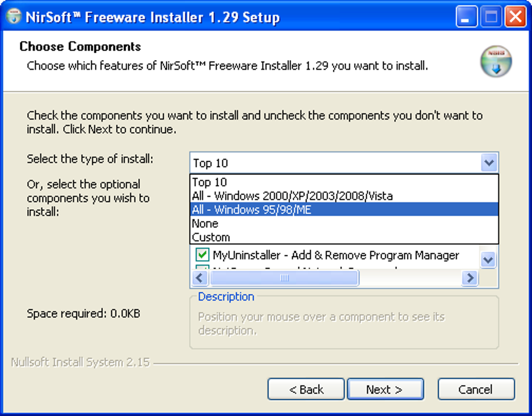This screenshot has width=532, height=416.
Task: Click the horizontal scrollbar thumb
Action: click(284, 278)
